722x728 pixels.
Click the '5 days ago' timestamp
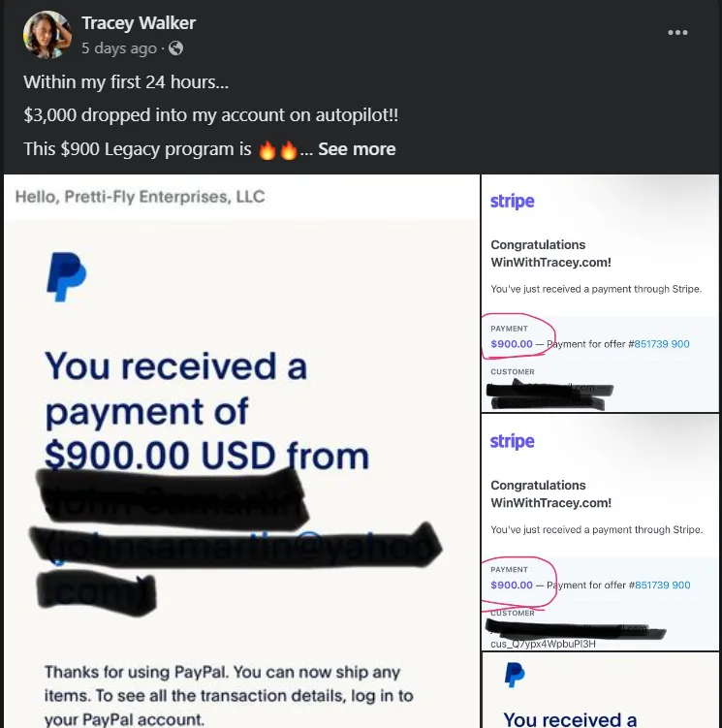(x=119, y=47)
